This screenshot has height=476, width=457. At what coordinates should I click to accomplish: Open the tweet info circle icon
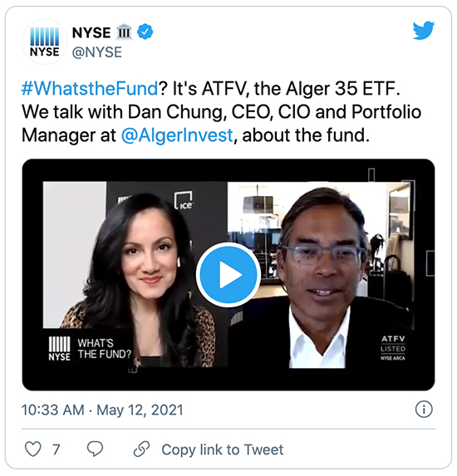coord(424,410)
